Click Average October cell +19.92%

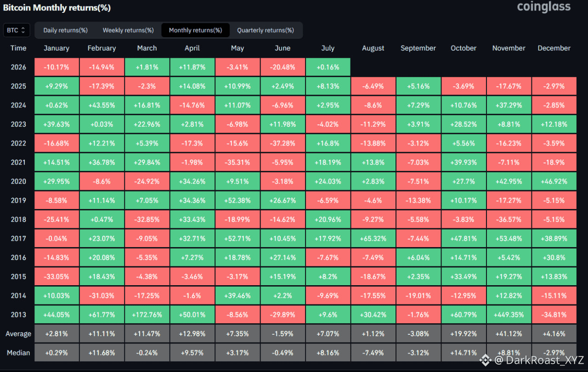(464, 334)
